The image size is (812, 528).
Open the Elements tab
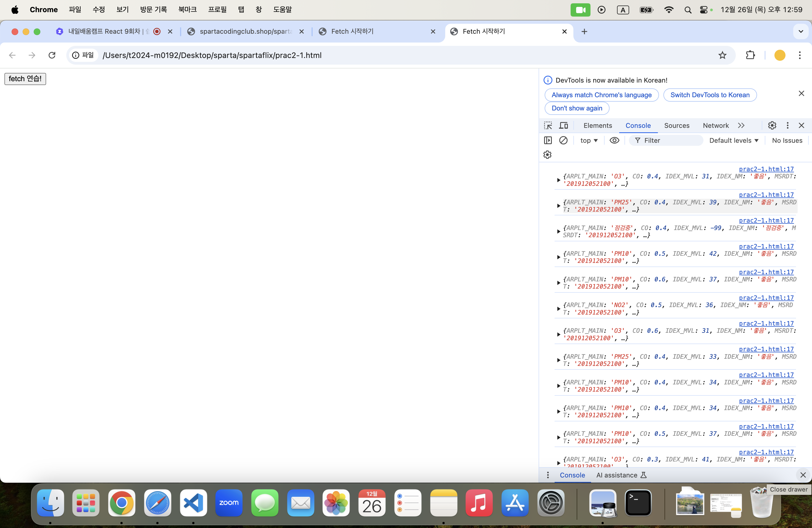(x=598, y=126)
